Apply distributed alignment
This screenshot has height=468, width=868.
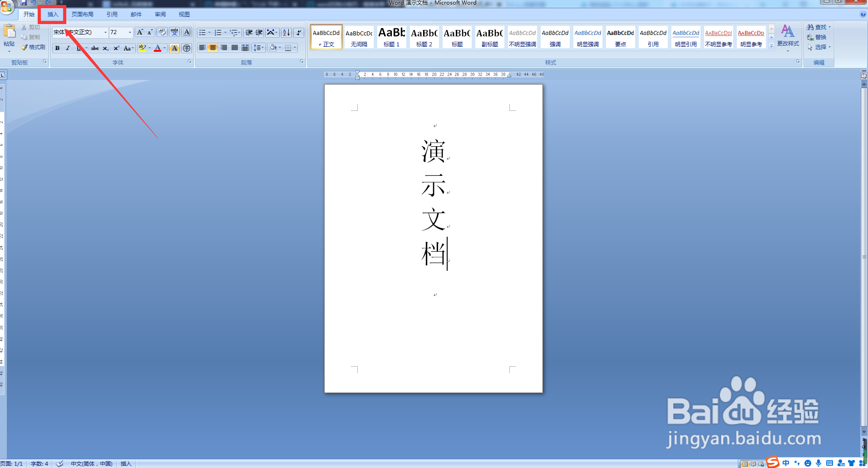(245, 48)
